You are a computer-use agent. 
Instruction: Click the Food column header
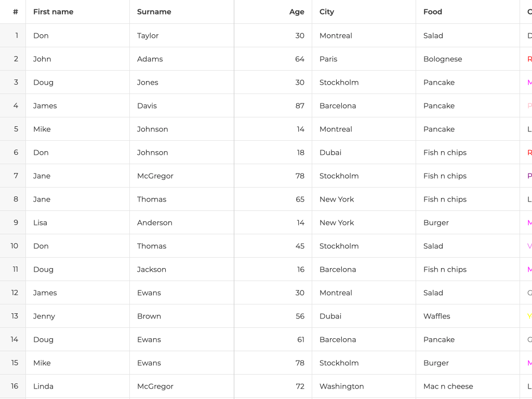click(x=433, y=12)
